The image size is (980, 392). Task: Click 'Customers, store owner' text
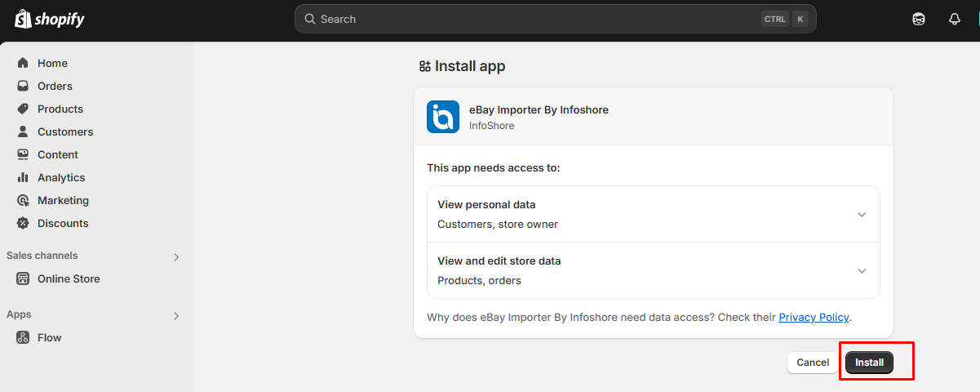[498, 224]
